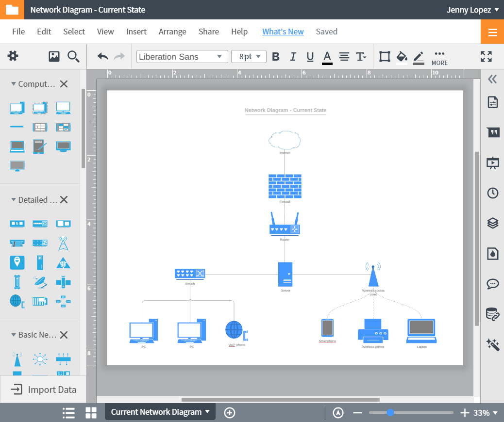Open the Arrange menu
Screen dimensions: 504x422
pos(172,32)
